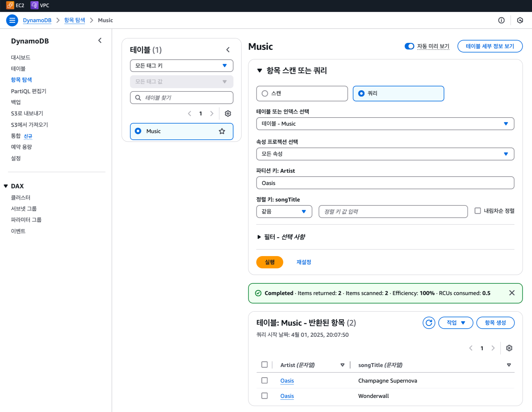The height and width of the screenshot is (412, 532).
Task: Open PartiQL editor in the sidebar
Action: [x=29, y=91]
